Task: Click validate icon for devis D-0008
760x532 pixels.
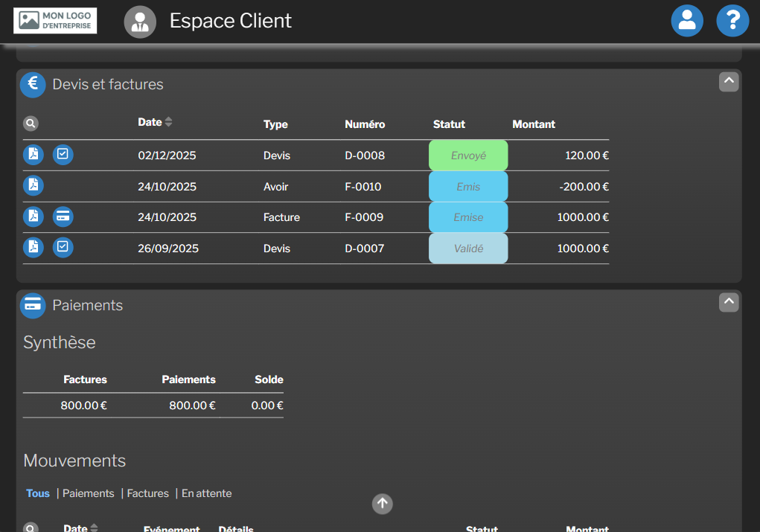Action: coord(63,155)
